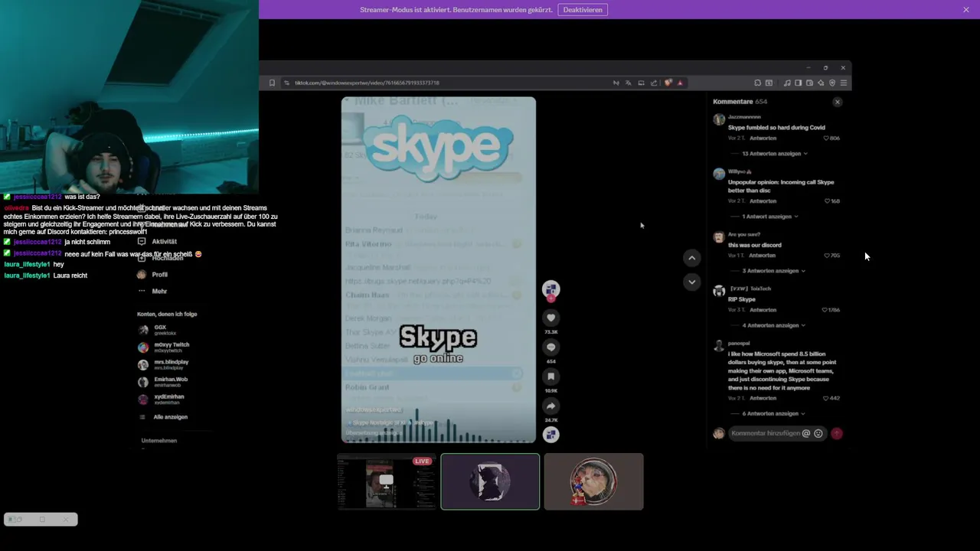This screenshot has height=551, width=980.
Task: Open the Profil sidebar item
Action: (x=153, y=275)
